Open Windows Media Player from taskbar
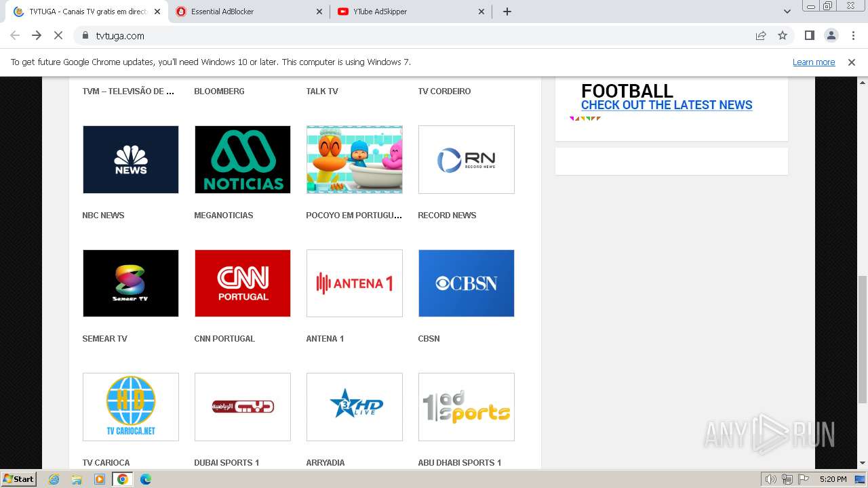The width and height of the screenshot is (868, 488). click(100, 479)
